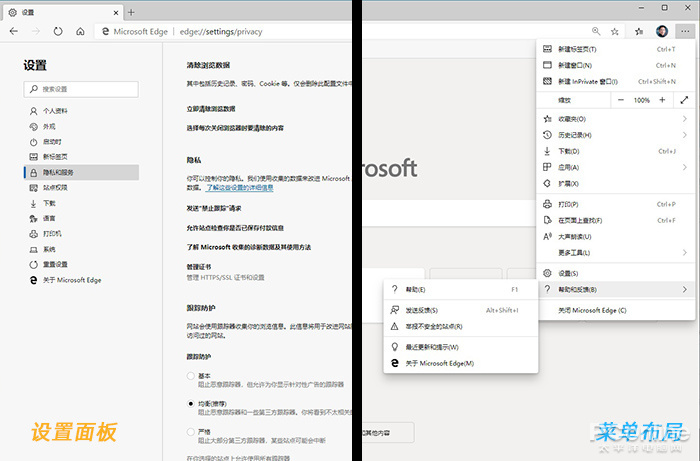This screenshot has width=700, height=461.
Task: Choose 设置(S) from the menu
Action: click(616, 273)
